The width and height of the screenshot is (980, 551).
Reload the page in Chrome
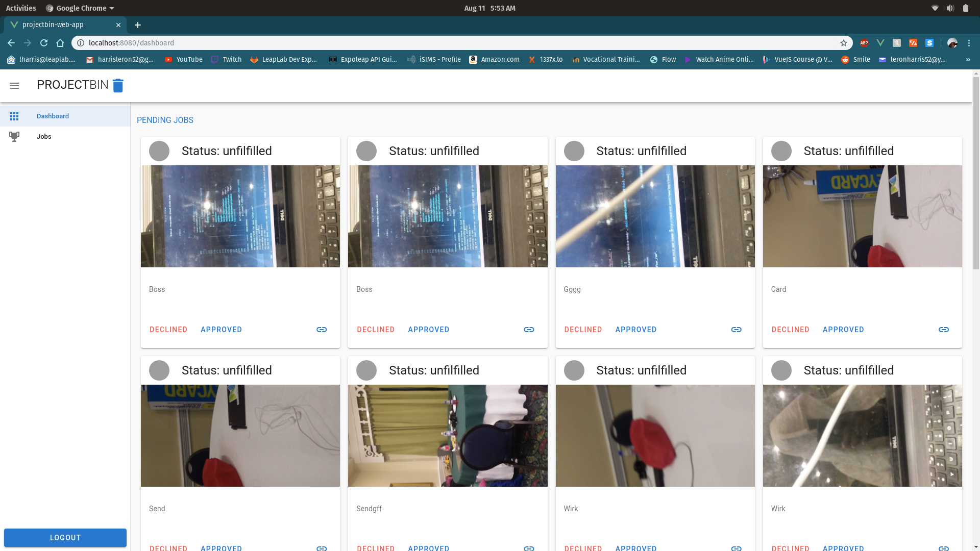(x=44, y=43)
